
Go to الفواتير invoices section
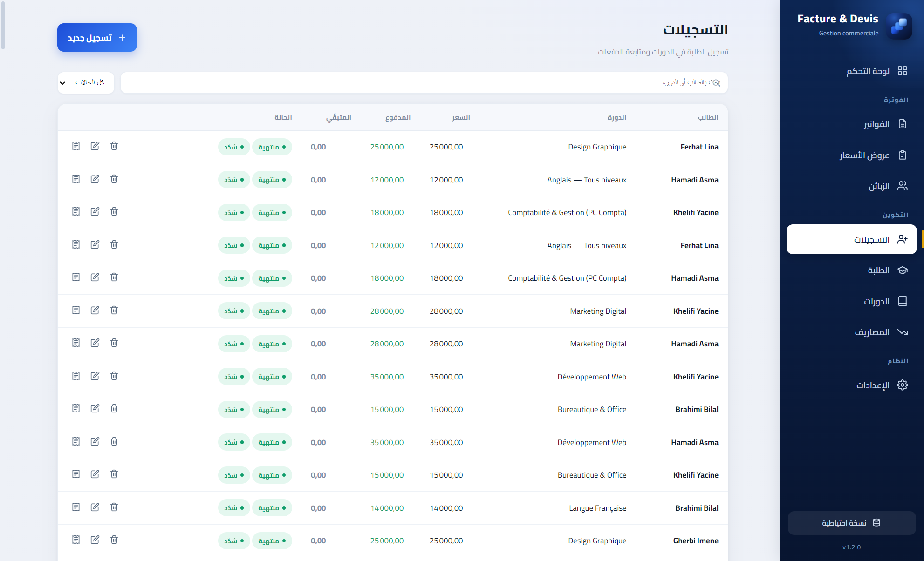(x=851, y=124)
